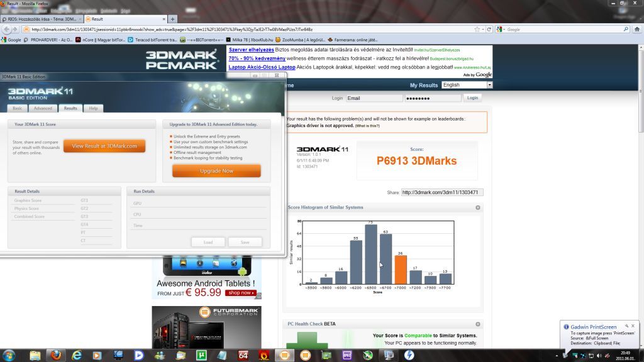
Task: Reload the page with the refresh icon
Action: tap(489, 30)
